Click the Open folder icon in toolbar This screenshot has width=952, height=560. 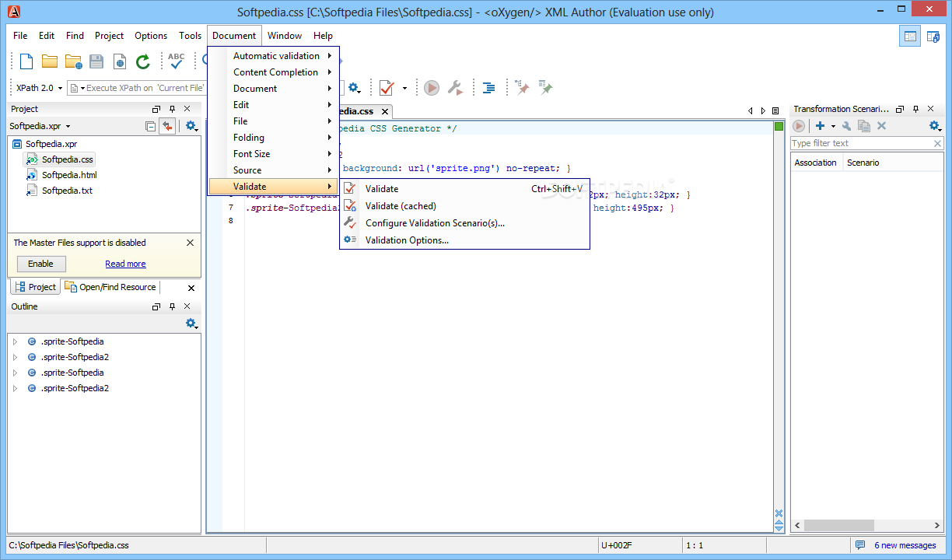click(x=50, y=61)
